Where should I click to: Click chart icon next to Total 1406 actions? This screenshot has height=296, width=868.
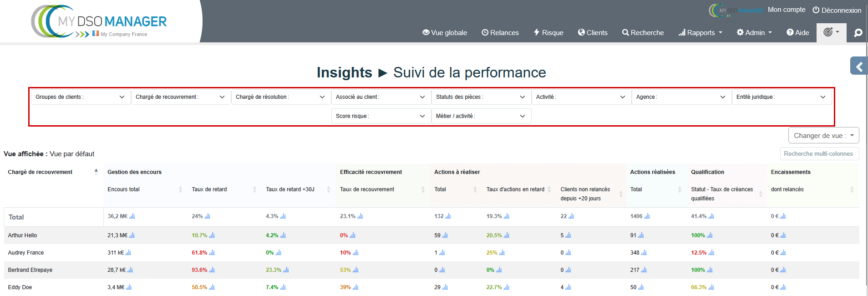point(647,216)
